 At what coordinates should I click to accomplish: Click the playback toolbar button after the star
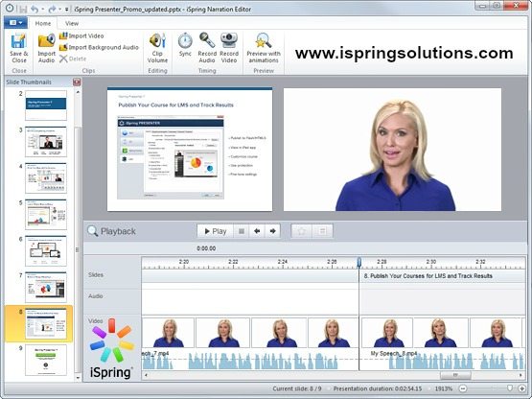(322, 231)
